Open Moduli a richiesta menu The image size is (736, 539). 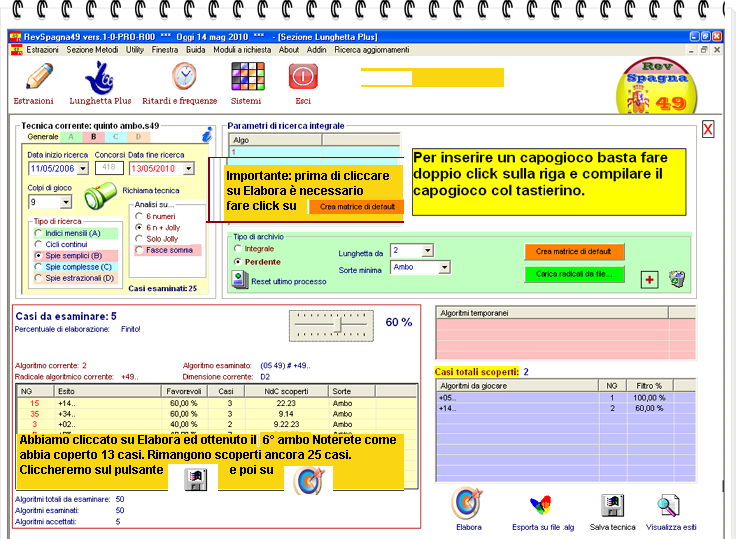pos(242,50)
